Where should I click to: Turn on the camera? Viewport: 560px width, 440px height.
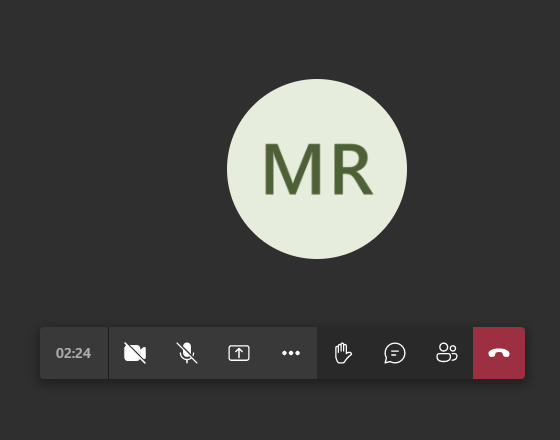pos(135,353)
